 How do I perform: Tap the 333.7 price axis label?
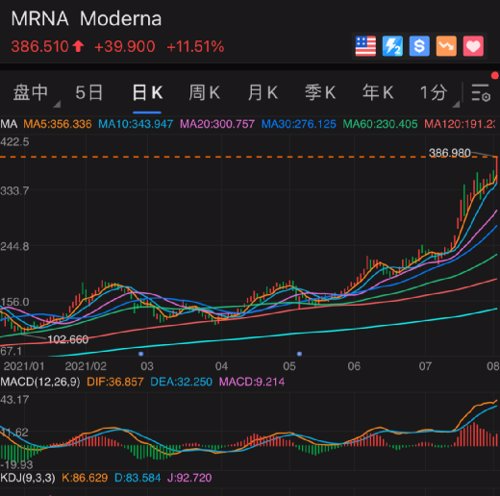coord(15,191)
